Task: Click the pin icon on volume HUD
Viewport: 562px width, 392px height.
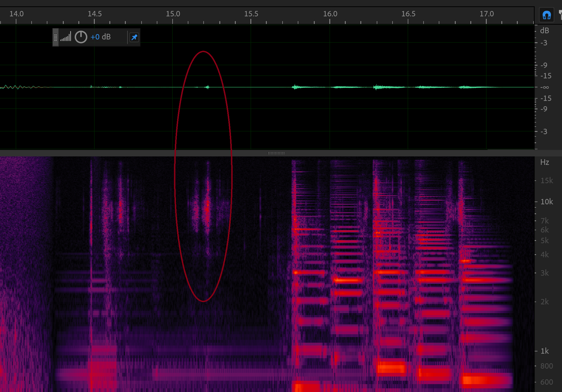Action: (x=134, y=37)
